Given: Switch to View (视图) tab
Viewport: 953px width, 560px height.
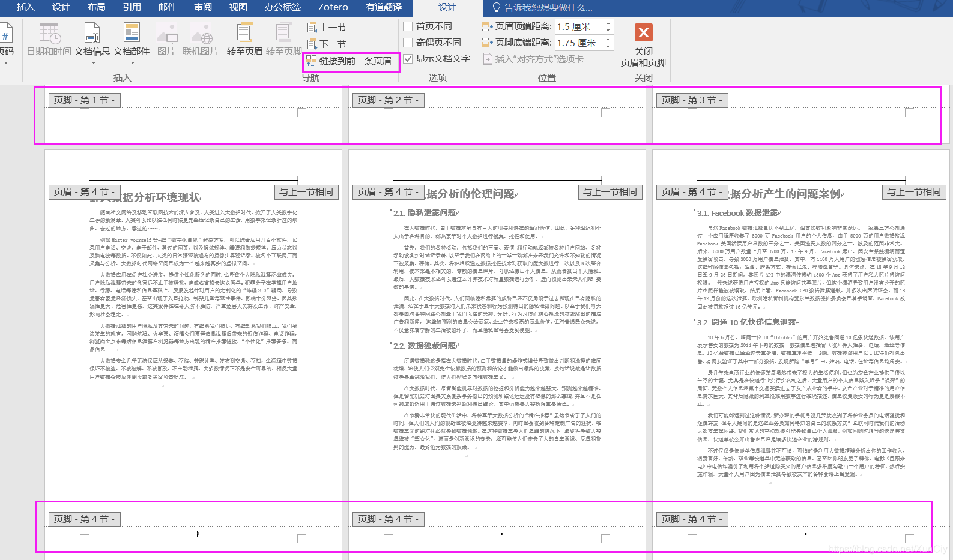Looking at the screenshot, I should tap(238, 7).
